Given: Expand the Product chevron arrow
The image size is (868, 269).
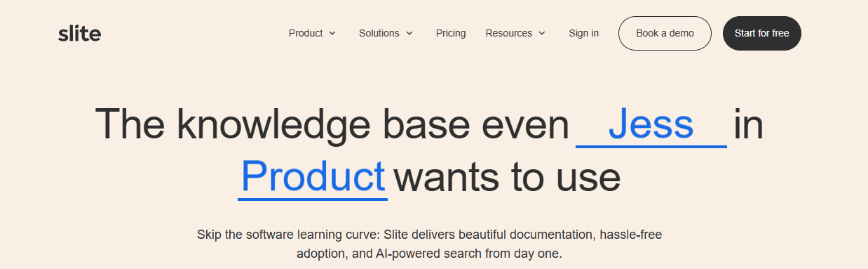Looking at the screenshot, I should (x=332, y=33).
